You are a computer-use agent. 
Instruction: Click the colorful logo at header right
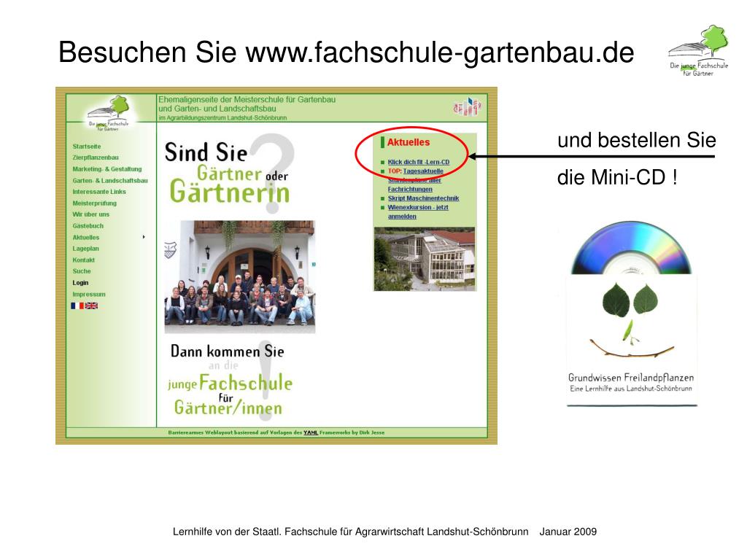467,107
